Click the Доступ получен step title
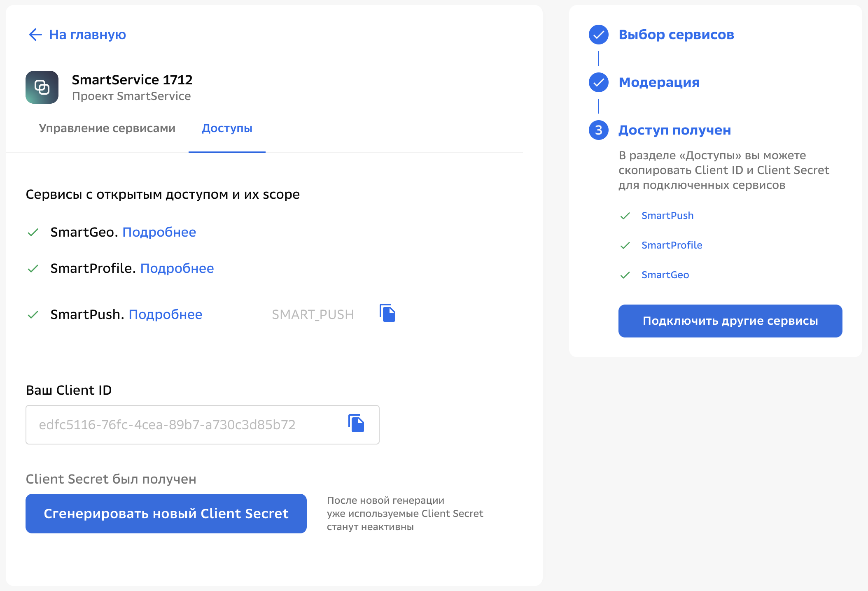Screen dimensions: 868x591 click(674, 130)
